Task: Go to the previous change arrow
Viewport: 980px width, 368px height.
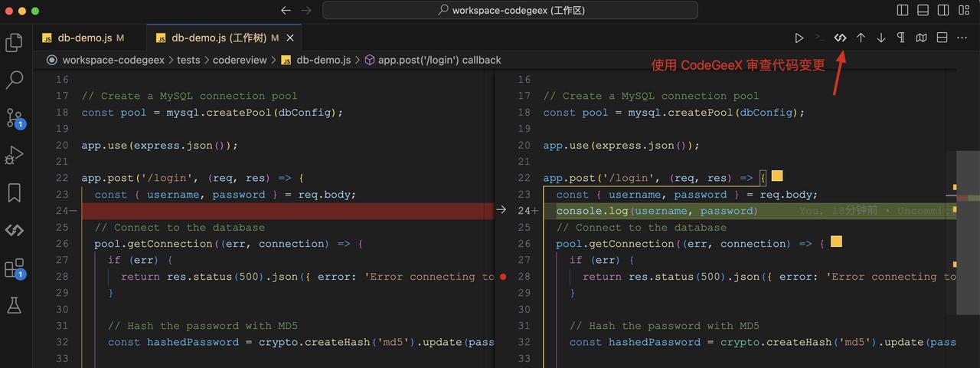Action: pyautogui.click(x=861, y=38)
